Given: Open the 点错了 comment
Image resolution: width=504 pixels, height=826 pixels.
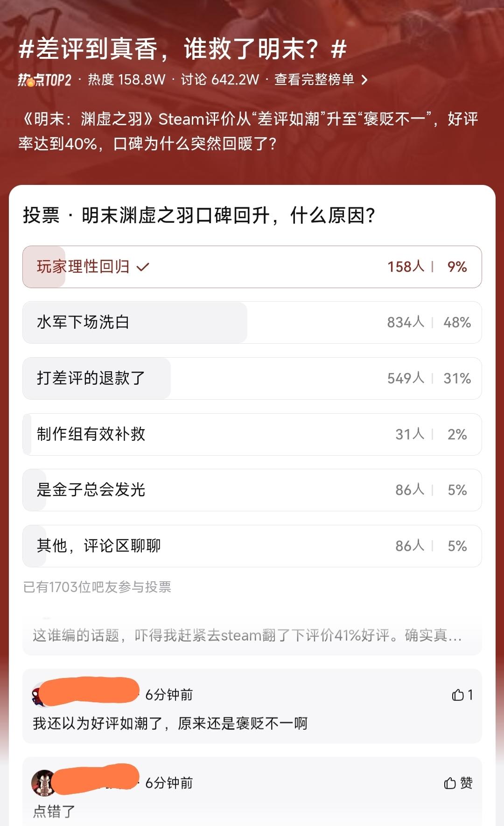Looking at the screenshot, I should (54, 811).
